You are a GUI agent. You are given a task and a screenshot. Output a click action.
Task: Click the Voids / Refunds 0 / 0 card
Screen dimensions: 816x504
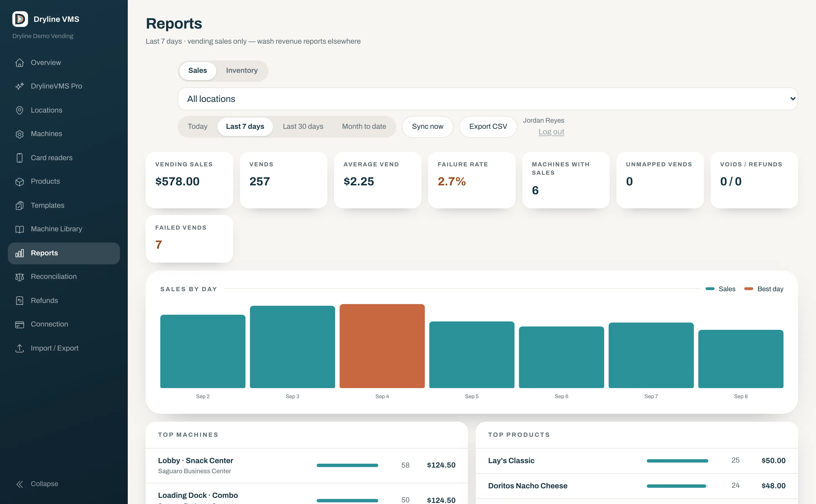pos(754,180)
